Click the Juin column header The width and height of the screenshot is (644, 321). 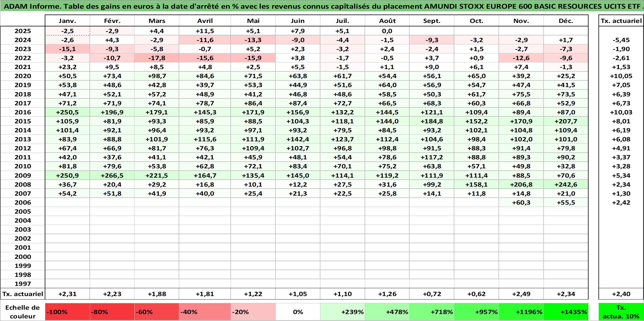tap(298, 21)
